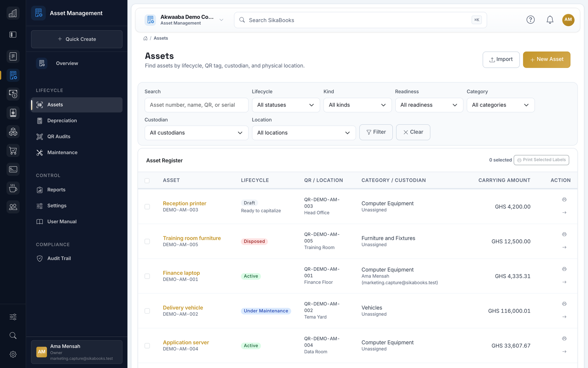Open the shopping cart module in rail
Viewport: 588px width, 368px height.
(x=13, y=151)
